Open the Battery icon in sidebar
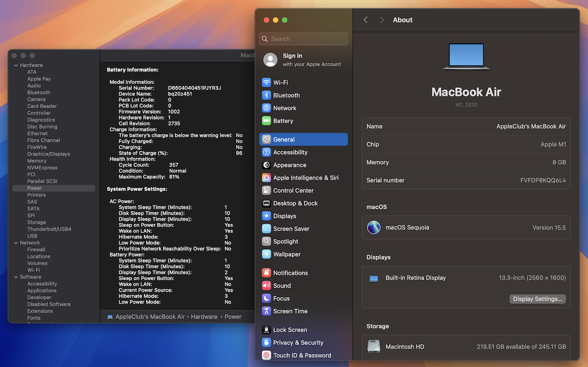 tap(266, 121)
